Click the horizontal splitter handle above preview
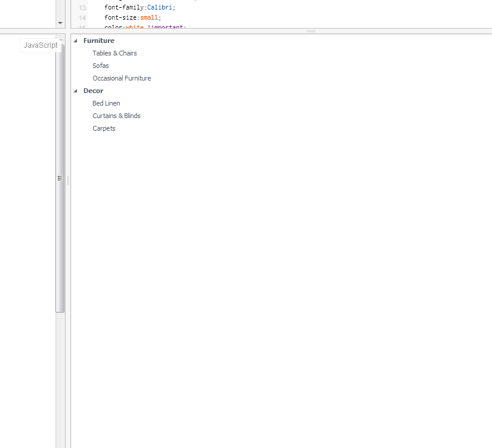492x448 pixels. (311, 32)
